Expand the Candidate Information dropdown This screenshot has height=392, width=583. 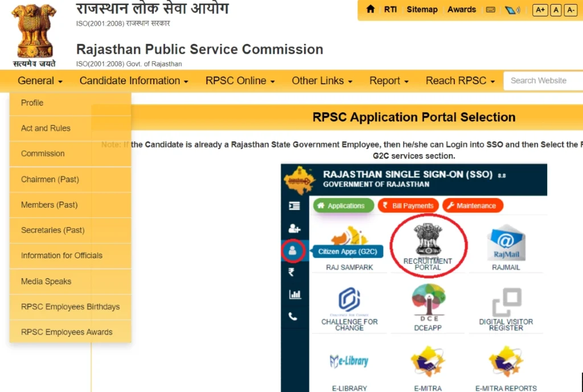[134, 81]
